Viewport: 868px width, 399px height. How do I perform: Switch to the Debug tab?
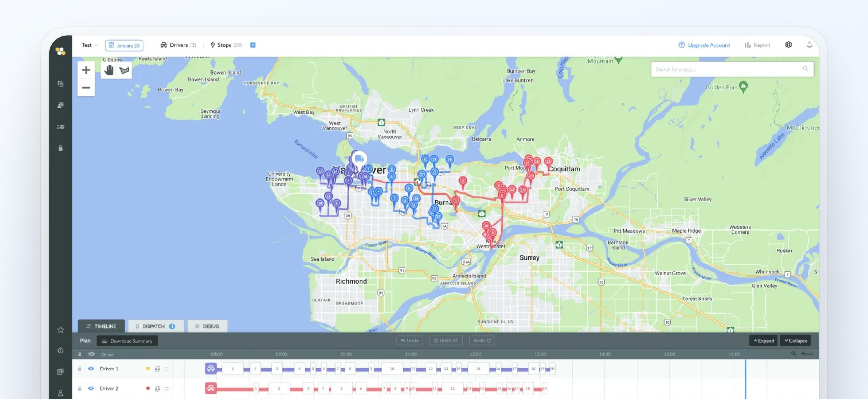(207, 326)
